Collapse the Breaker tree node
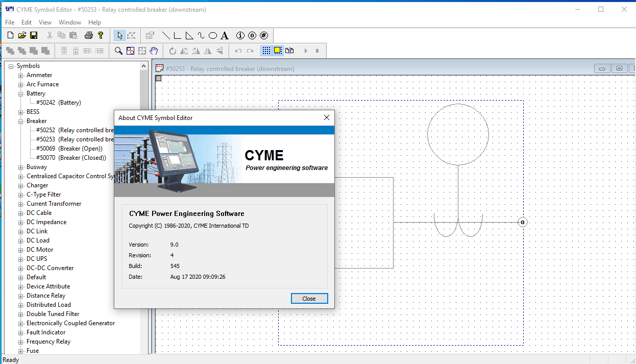This screenshot has width=636, height=364. coord(21,121)
